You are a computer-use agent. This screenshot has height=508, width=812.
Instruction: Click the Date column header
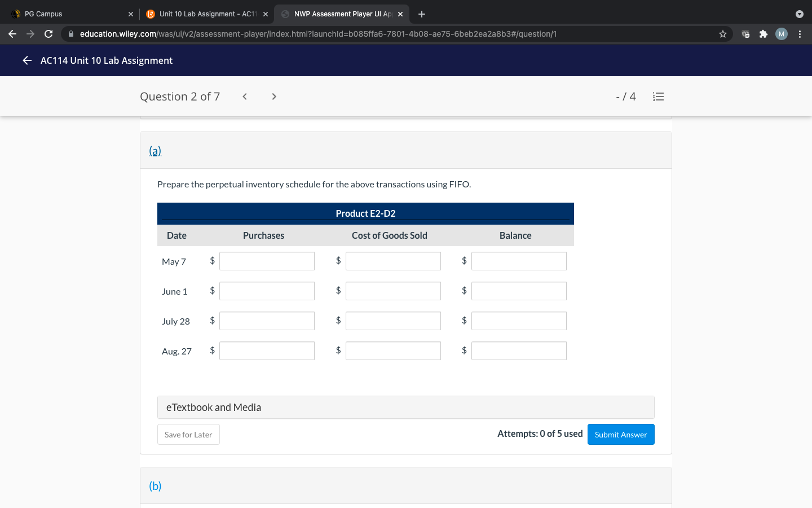[176, 235]
